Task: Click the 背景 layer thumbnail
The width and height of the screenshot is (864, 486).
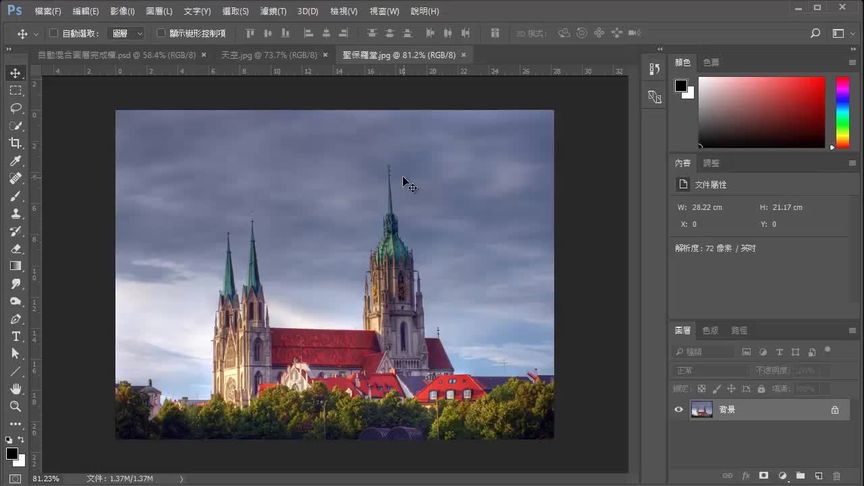Action: pos(701,410)
